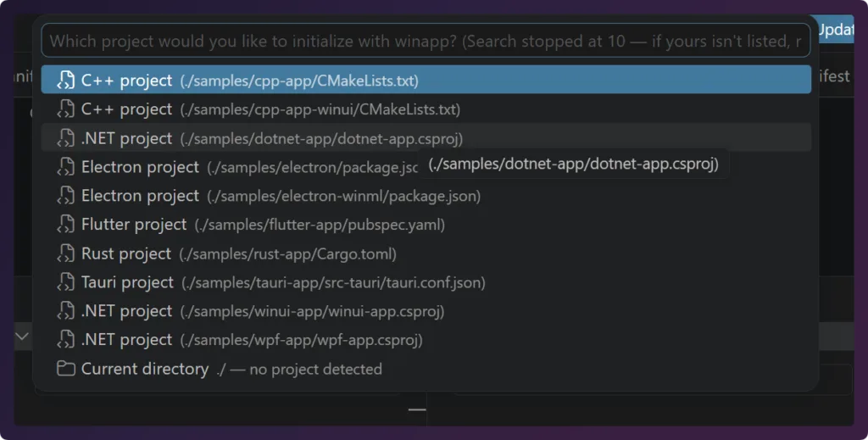The width and height of the screenshot is (868, 440).
Task: Click path text ./samples/electron-winml/package.json
Action: pyautogui.click(x=344, y=197)
